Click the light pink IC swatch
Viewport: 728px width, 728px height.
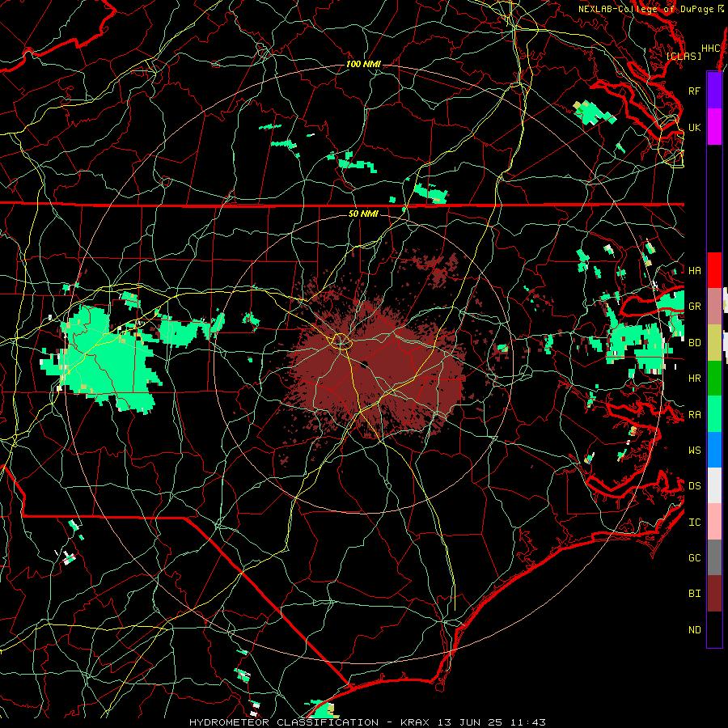714,522
